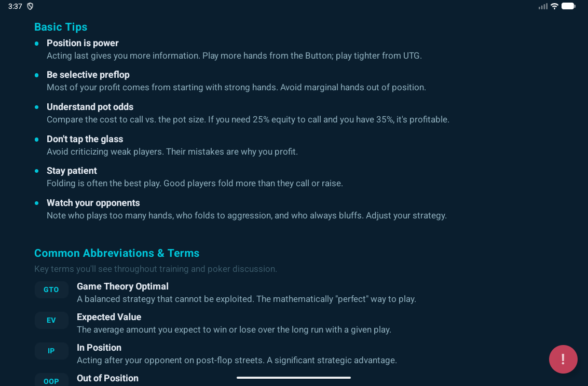Click the Common Abbreviations & Terms heading
The width and height of the screenshot is (588, 386).
pyautogui.click(x=117, y=253)
